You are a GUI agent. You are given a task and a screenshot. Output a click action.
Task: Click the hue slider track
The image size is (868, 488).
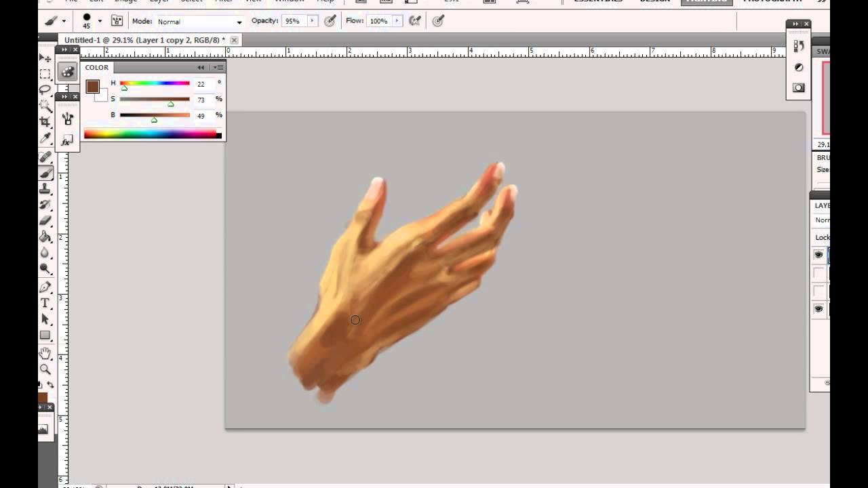(155, 83)
